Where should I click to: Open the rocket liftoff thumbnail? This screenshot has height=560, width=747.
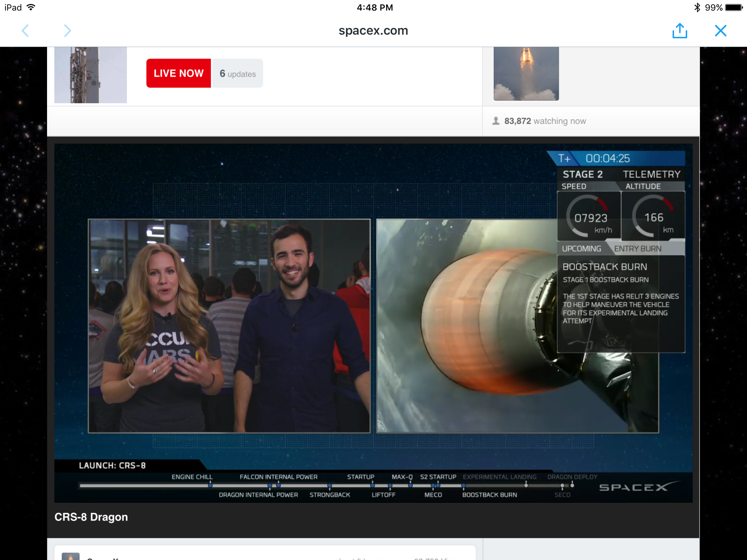click(526, 74)
